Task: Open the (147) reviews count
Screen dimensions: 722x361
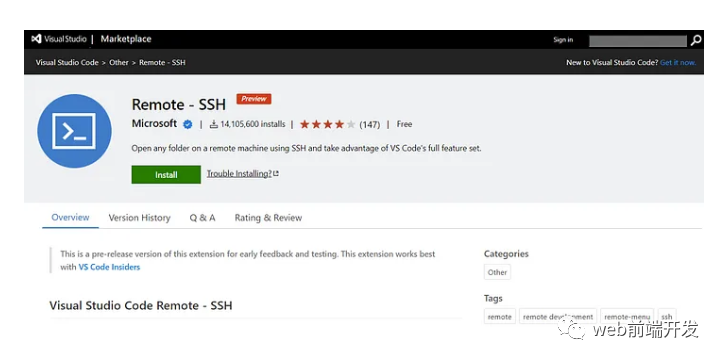Action: (x=370, y=124)
